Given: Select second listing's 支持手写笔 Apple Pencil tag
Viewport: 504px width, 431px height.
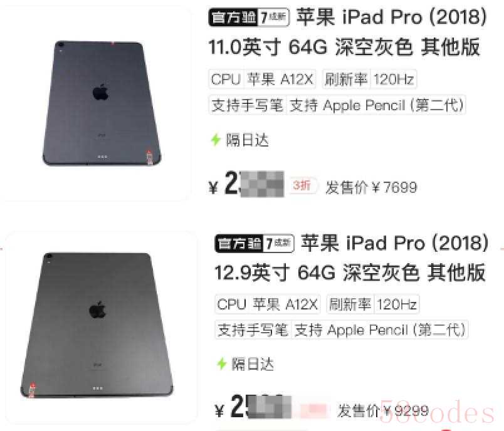Looking at the screenshot, I should click(342, 330).
